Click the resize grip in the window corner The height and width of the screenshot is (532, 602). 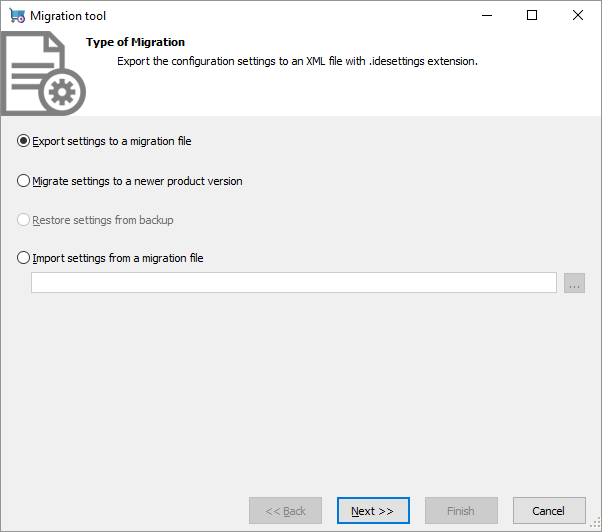click(x=595, y=525)
